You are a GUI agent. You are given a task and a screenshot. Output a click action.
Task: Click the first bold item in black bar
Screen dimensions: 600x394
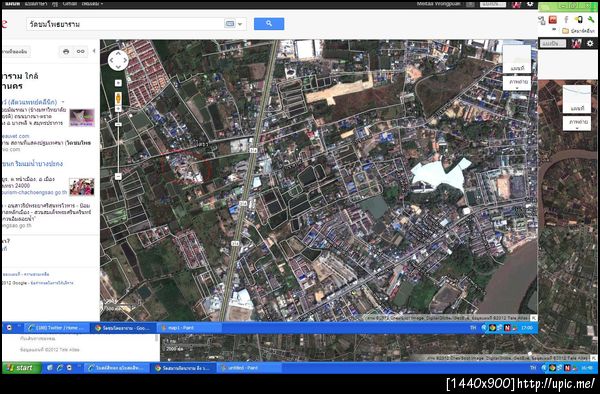[12, 4]
